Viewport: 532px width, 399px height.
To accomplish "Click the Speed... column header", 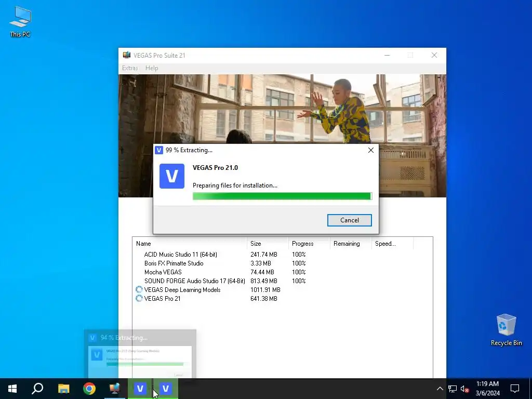I will (x=392, y=244).
